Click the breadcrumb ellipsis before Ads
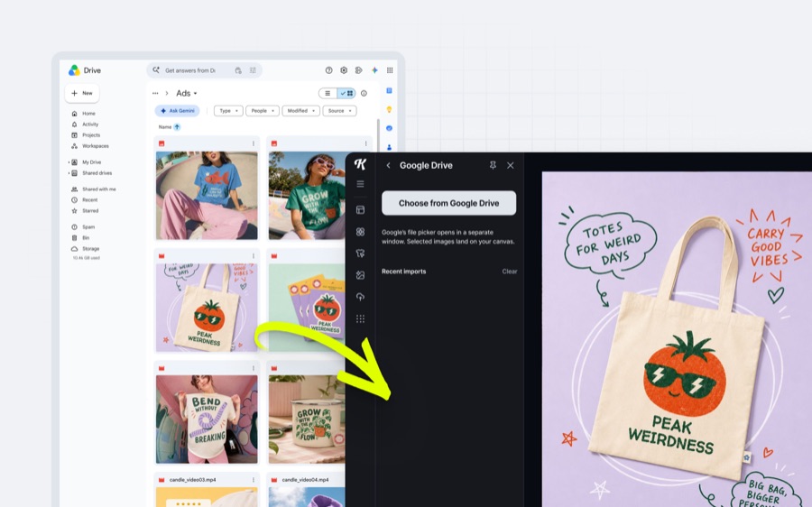This screenshot has height=507, width=812. (x=155, y=93)
